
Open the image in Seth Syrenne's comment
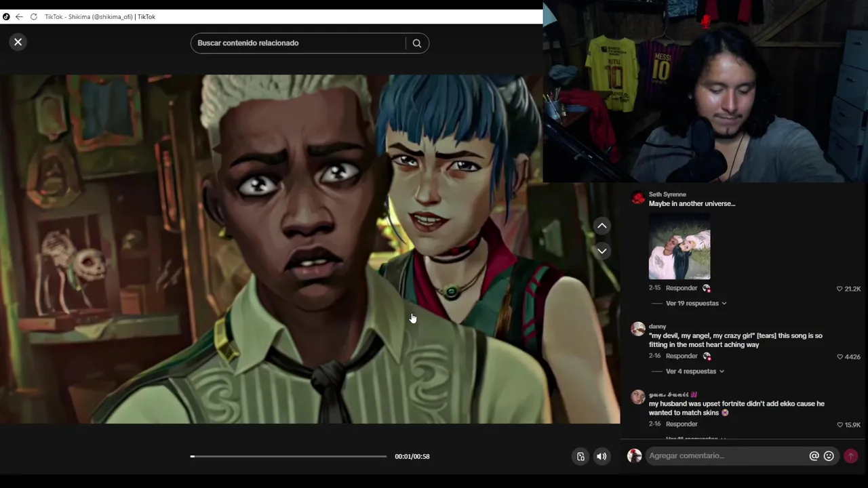point(679,245)
